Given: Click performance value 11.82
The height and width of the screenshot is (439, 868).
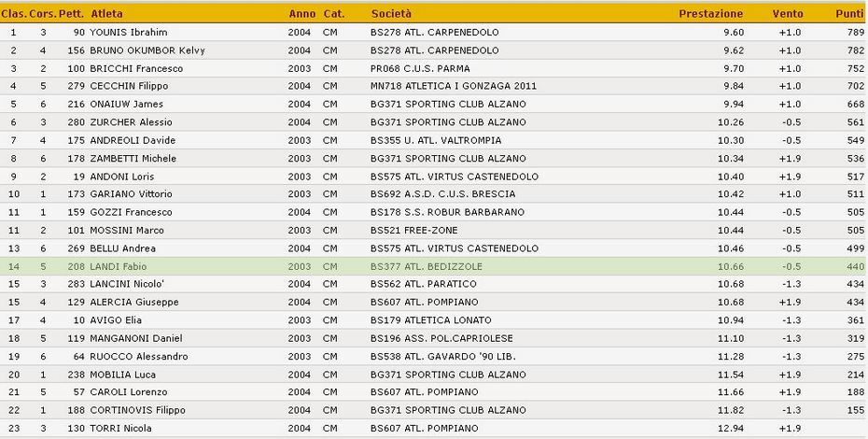Looking at the screenshot, I should tap(731, 410).
